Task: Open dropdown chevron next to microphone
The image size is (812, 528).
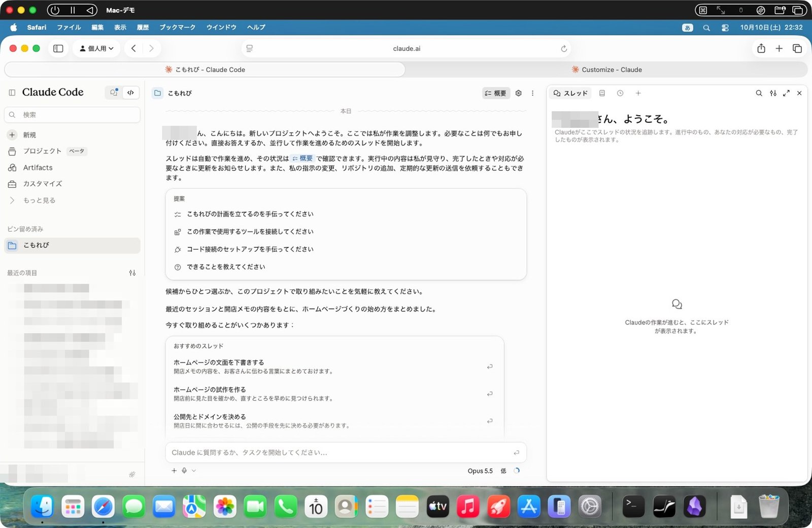Action: click(x=193, y=471)
